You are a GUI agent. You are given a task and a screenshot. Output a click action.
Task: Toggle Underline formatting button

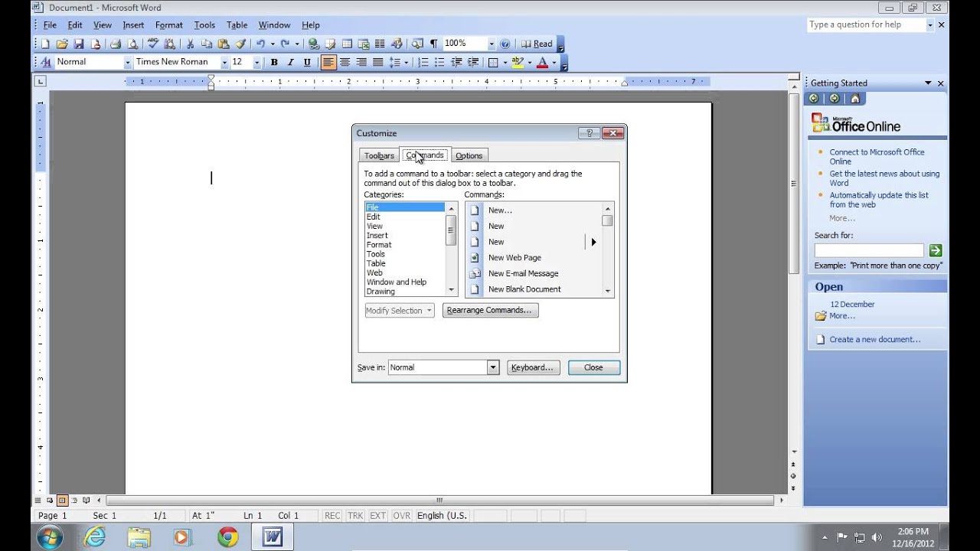point(307,63)
